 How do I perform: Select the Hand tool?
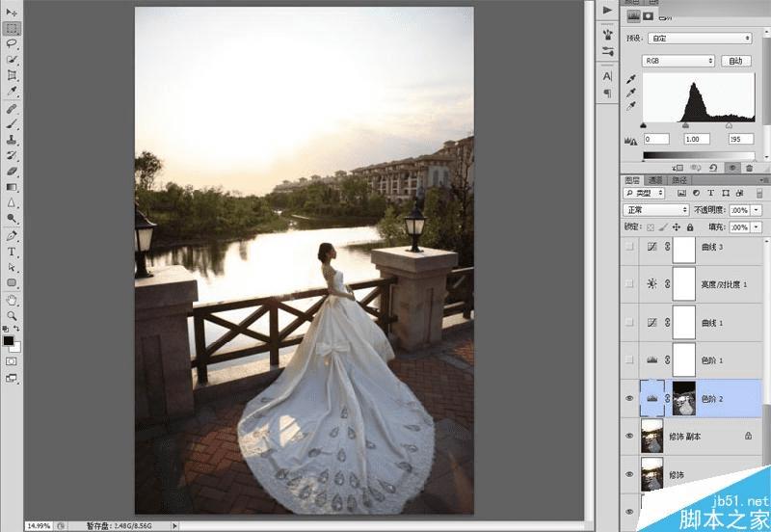tap(12, 300)
